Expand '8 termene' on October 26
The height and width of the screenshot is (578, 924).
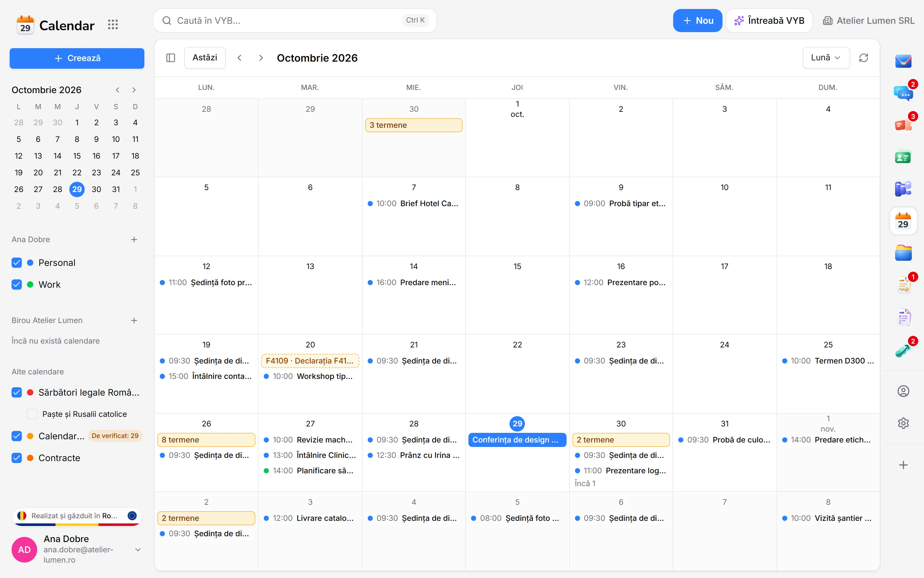point(206,440)
